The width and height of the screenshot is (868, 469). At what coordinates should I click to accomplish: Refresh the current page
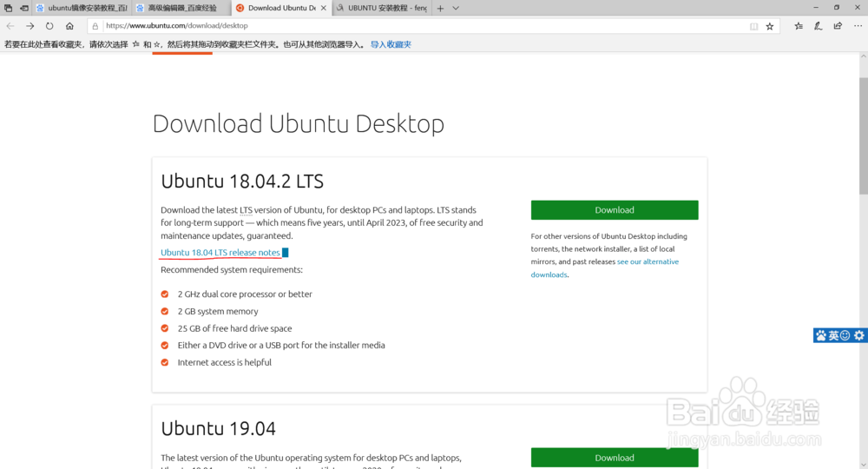49,26
